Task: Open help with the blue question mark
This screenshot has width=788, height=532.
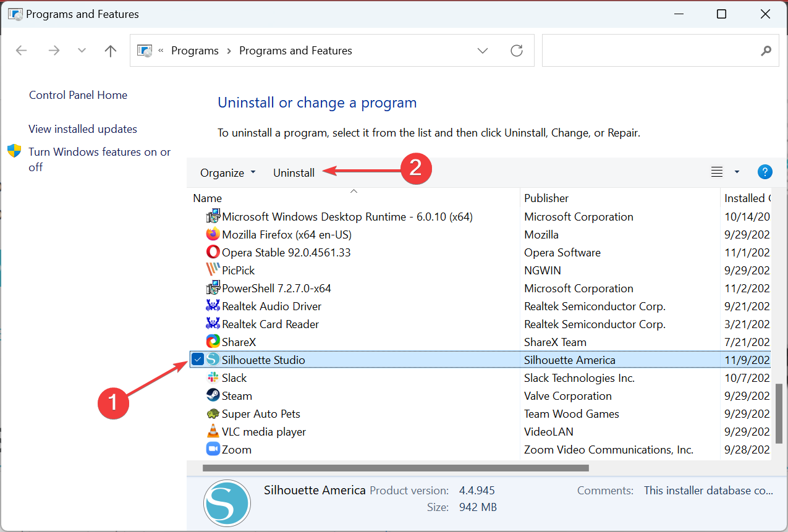Action: [765, 172]
